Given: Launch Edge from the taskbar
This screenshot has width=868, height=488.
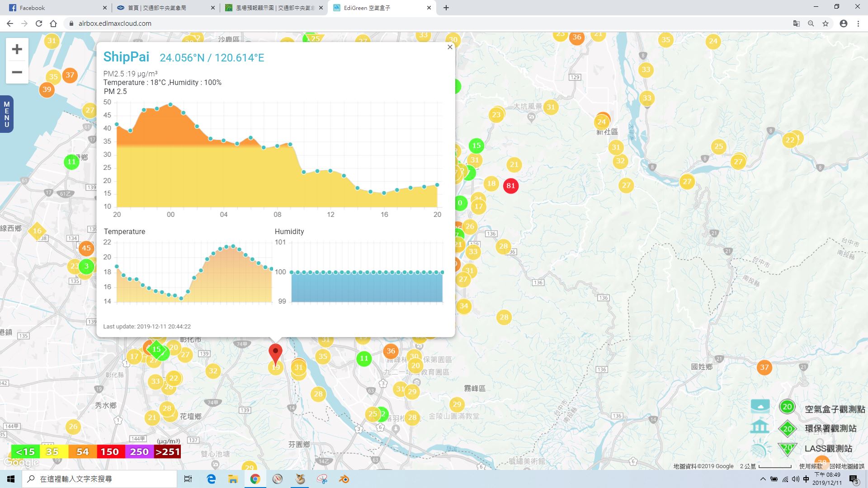Looking at the screenshot, I should click(211, 479).
